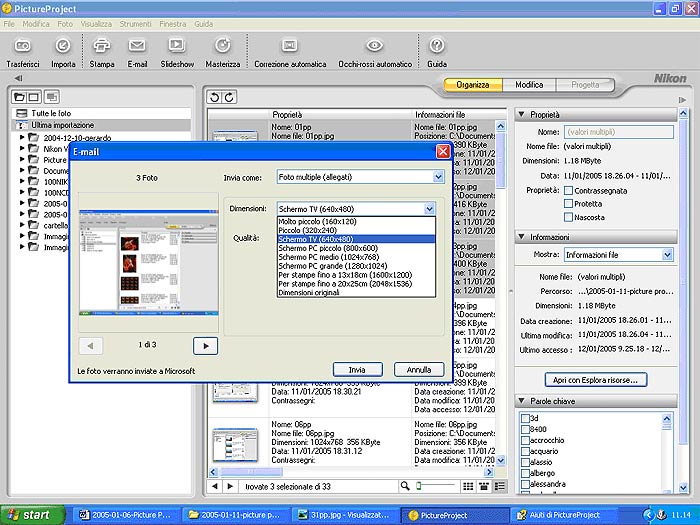This screenshot has height=525, width=700.
Task: Open the Mostra Informazioni file dropdown
Action: click(x=667, y=254)
